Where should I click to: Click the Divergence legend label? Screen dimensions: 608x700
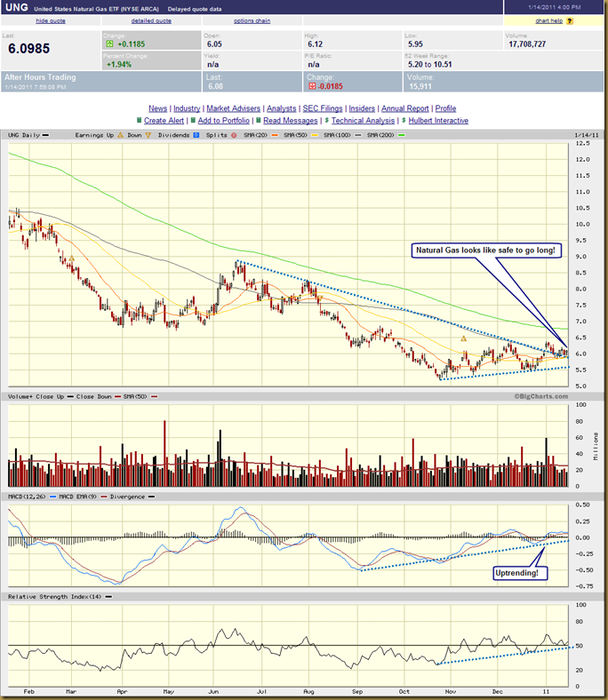point(127,497)
